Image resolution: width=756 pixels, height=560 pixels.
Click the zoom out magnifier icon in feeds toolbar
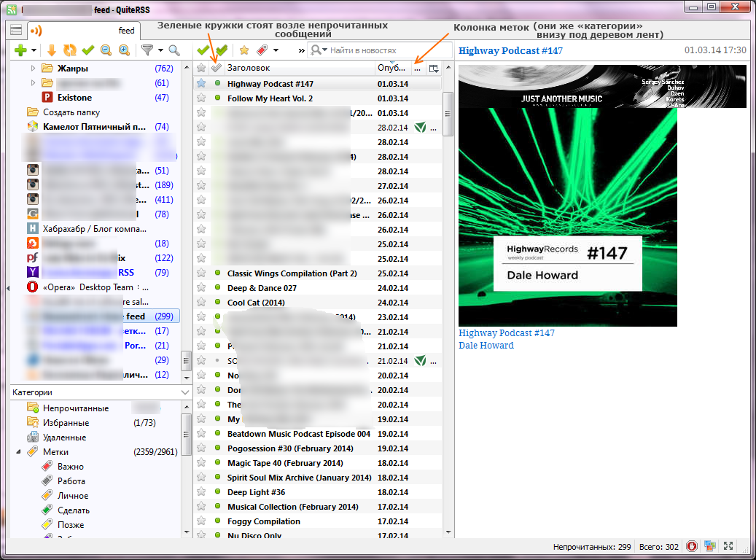point(106,50)
